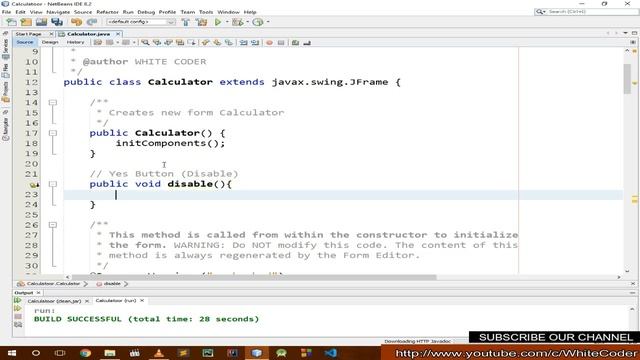Open the Debug Project dropdown arrow
Screen dimensions: 640x360
247,22
